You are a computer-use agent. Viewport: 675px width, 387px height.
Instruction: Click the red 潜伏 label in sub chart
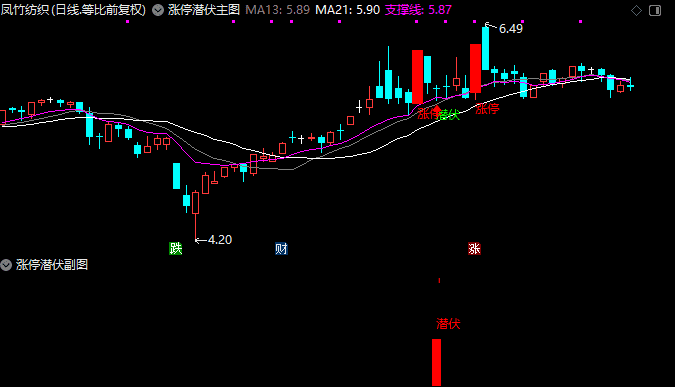(x=448, y=324)
